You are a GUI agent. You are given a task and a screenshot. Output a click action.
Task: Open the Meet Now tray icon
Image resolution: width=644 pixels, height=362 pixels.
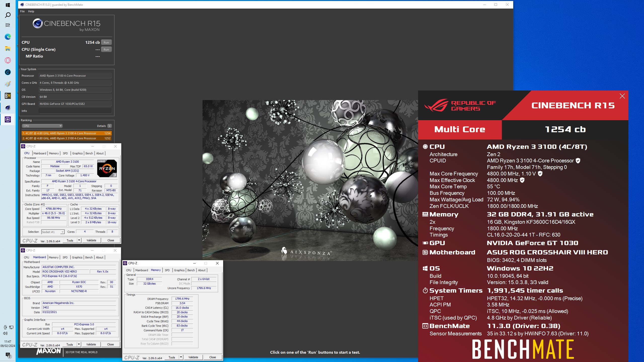[5, 327]
